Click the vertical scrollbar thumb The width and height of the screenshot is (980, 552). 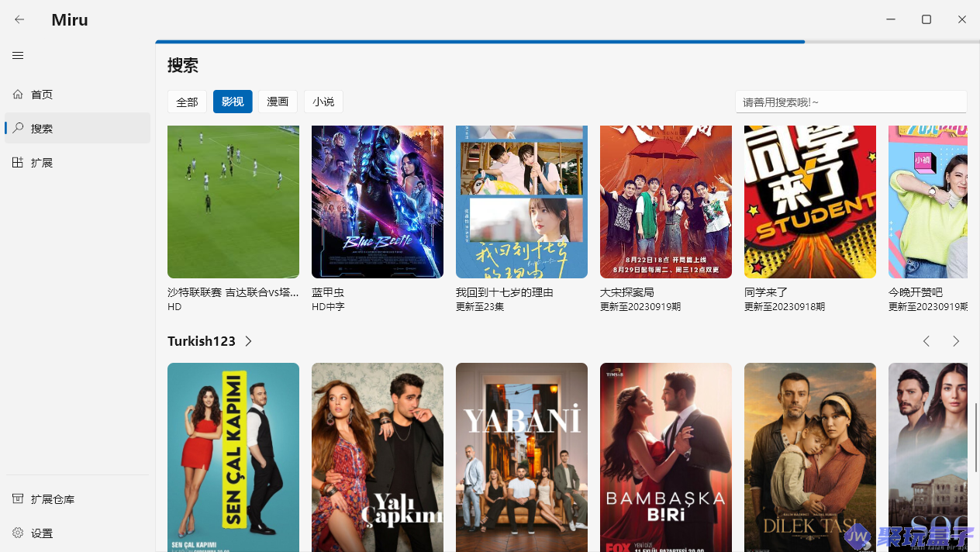tap(976, 438)
